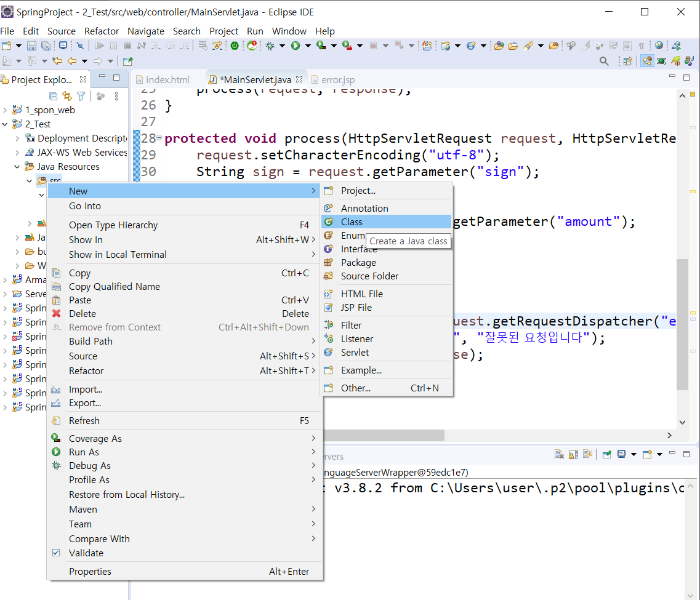700x600 pixels.
Task: Open the Debug launch dropdown arrow
Action: pos(282,46)
